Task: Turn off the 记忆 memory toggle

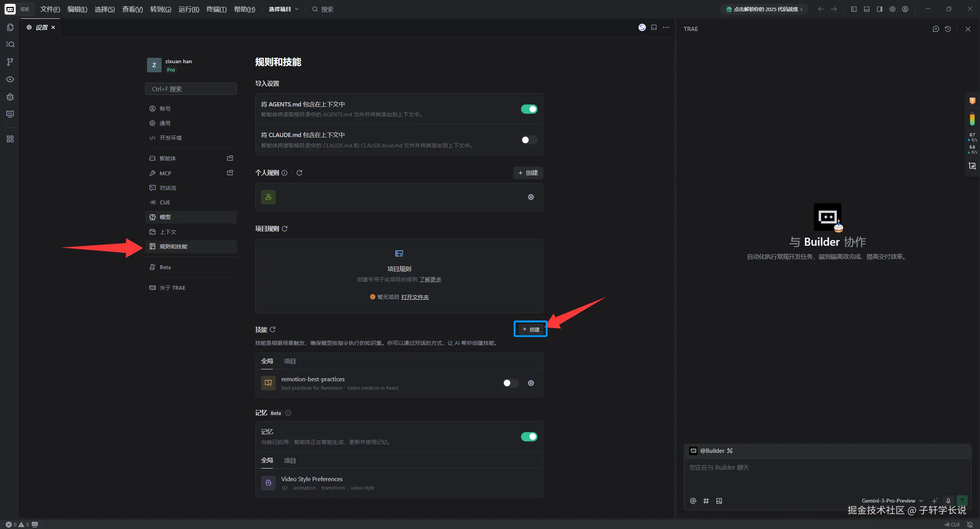Action: coord(529,437)
